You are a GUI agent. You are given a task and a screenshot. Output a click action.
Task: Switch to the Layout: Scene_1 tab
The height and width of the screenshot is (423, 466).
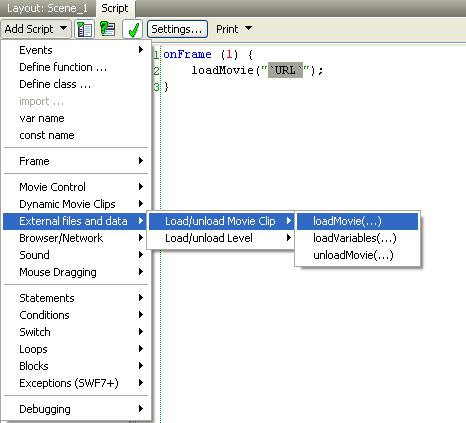47,8
